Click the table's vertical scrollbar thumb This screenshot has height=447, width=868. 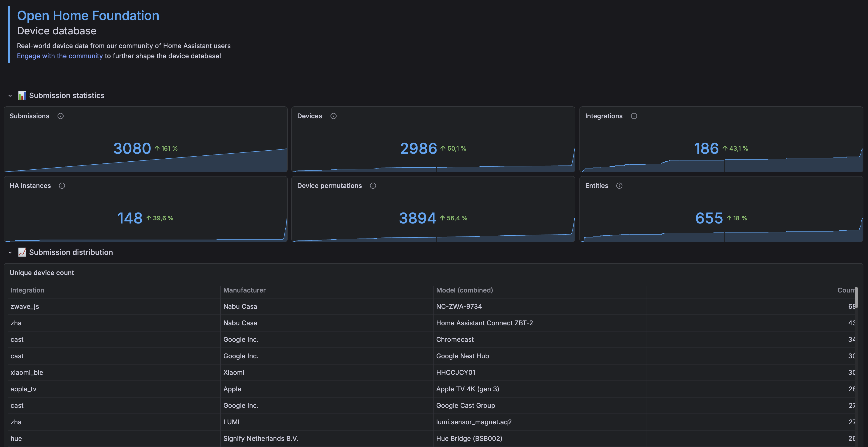pyautogui.click(x=856, y=298)
